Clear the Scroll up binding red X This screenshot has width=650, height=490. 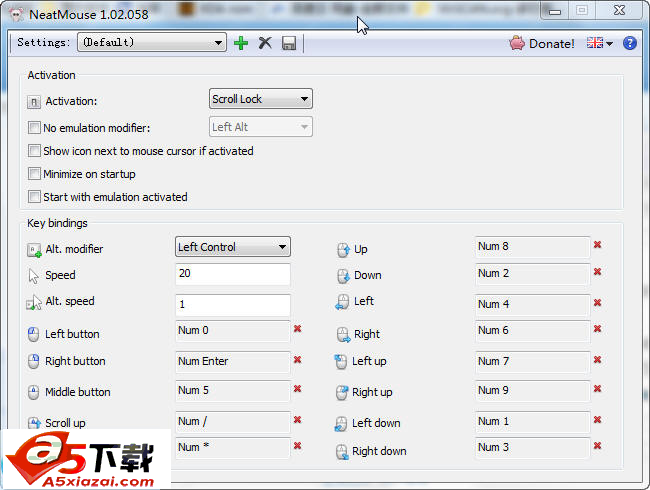tap(297, 420)
